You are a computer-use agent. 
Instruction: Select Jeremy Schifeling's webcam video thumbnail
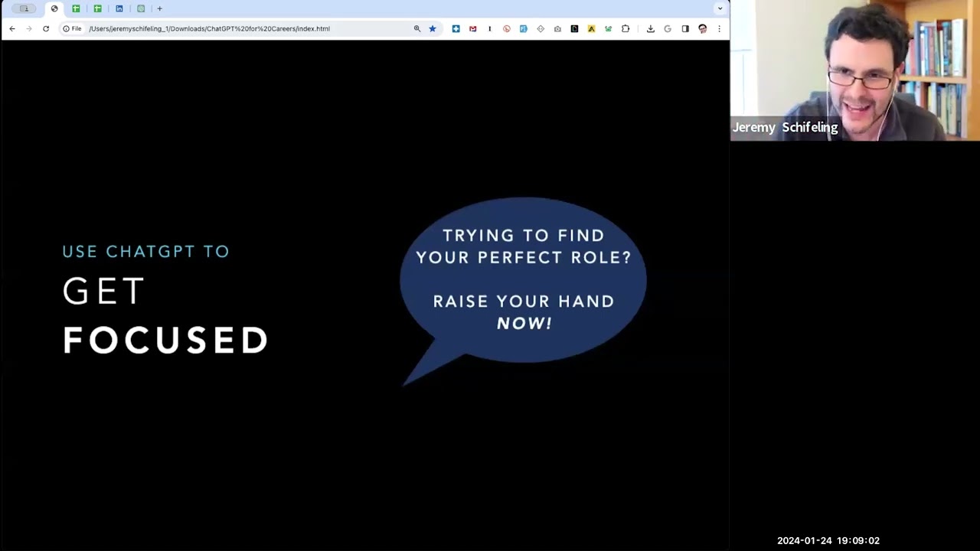(855, 70)
